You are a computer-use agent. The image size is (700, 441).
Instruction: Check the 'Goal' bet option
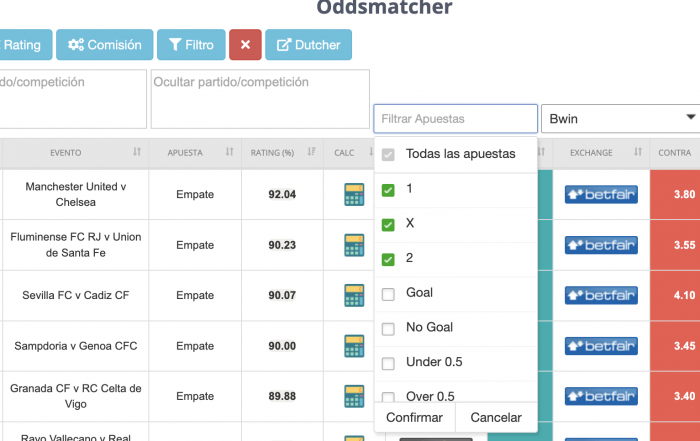pos(388,294)
